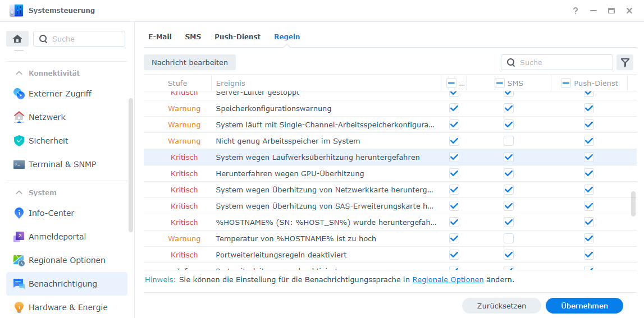Enable SMS for Temperatur zu hoch warning
The width and height of the screenshot is (644, 318).
click(x=508, y=238)
